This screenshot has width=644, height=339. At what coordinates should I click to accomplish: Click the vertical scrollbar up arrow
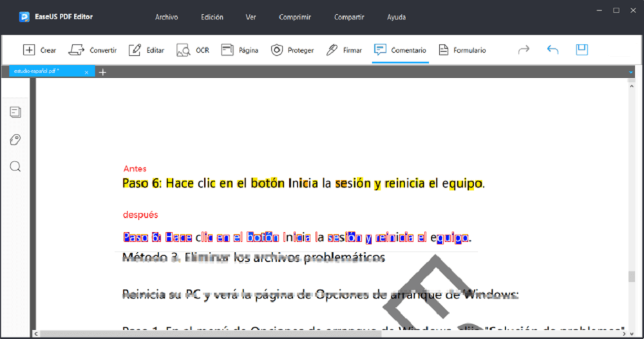click(x=632, y=86)
